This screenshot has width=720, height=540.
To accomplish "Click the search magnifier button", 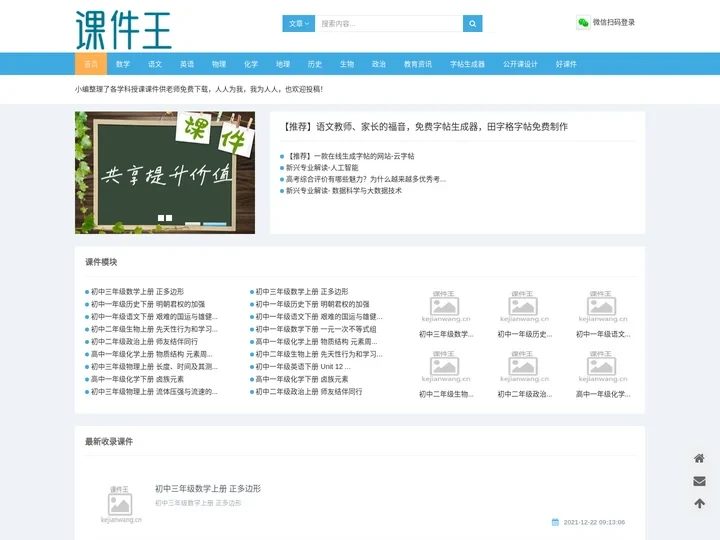I will click(472, 23).
